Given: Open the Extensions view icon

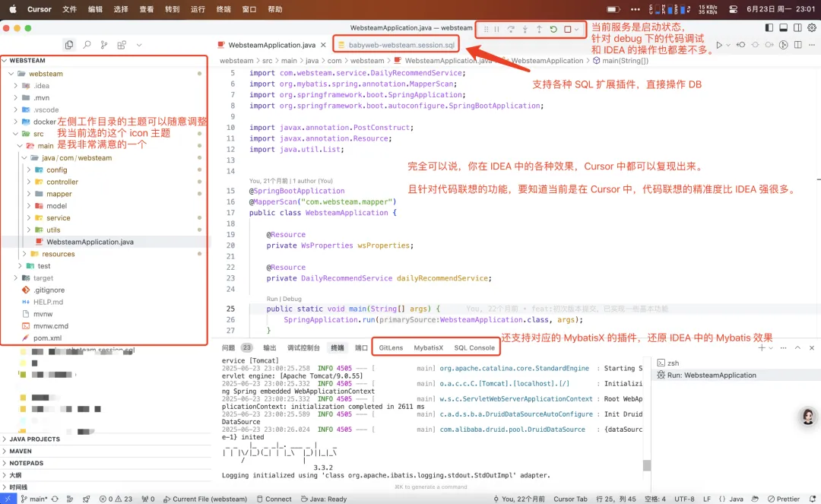Looking at the screenshot, I should pyautogui.click(x=122, y=45).
